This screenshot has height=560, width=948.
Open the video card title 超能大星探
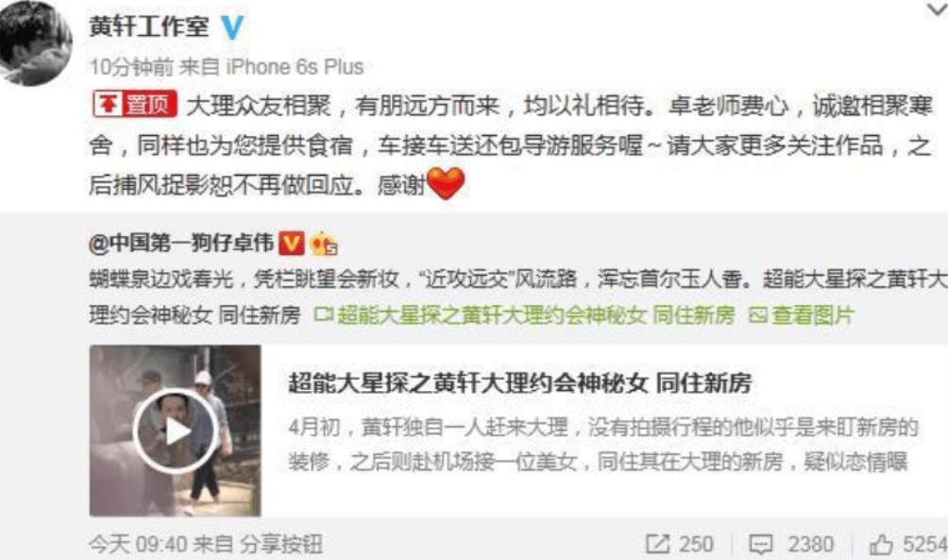519,382
